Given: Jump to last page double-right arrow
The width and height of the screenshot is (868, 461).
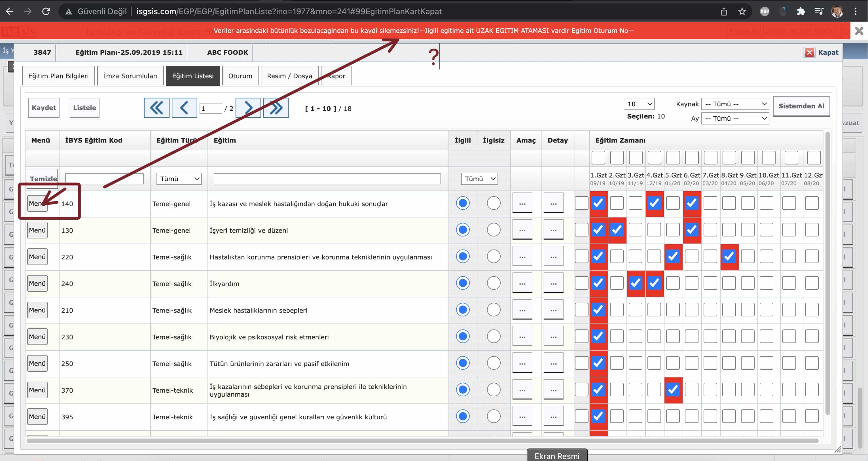Looking at the screenshot, I should (x=276, y=108).
